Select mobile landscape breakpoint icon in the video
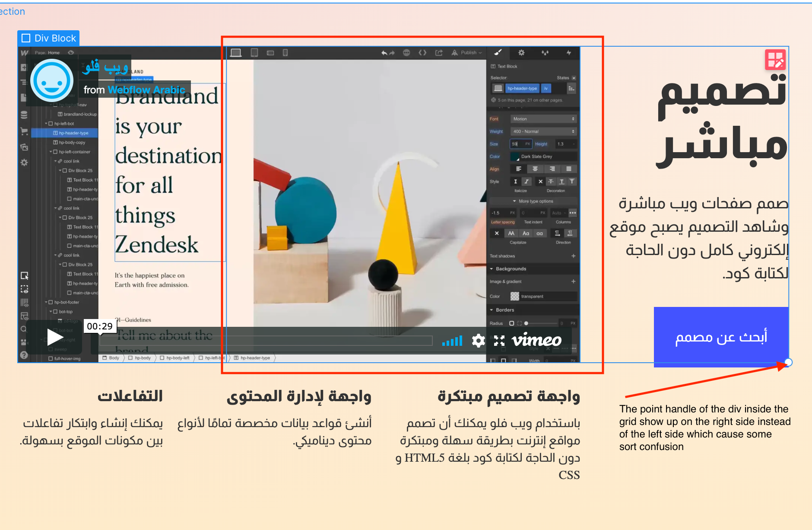 (x=270, y=53)
